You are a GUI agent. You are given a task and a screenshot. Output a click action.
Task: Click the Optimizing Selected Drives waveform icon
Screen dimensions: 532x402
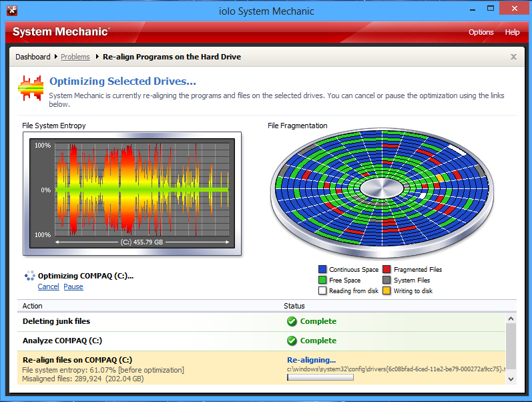31,88
